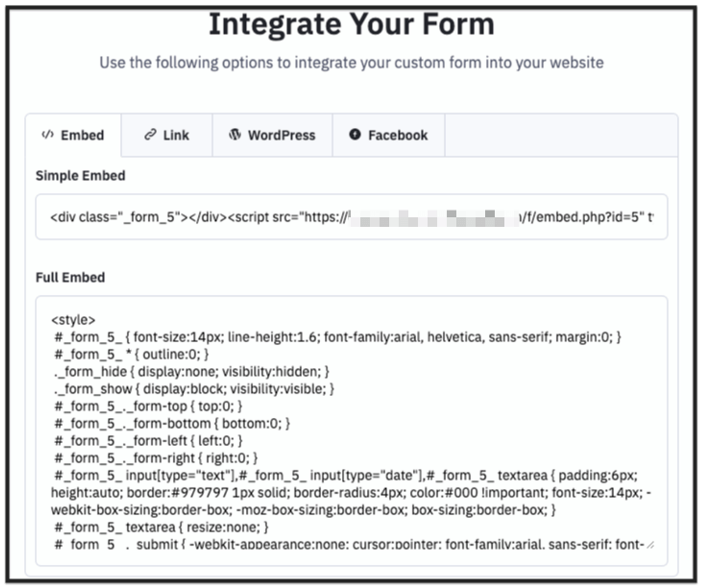The width and height of the screenshot is (702, 588).
Task: Click the Full Embed section label
Action: pos(69,277)
